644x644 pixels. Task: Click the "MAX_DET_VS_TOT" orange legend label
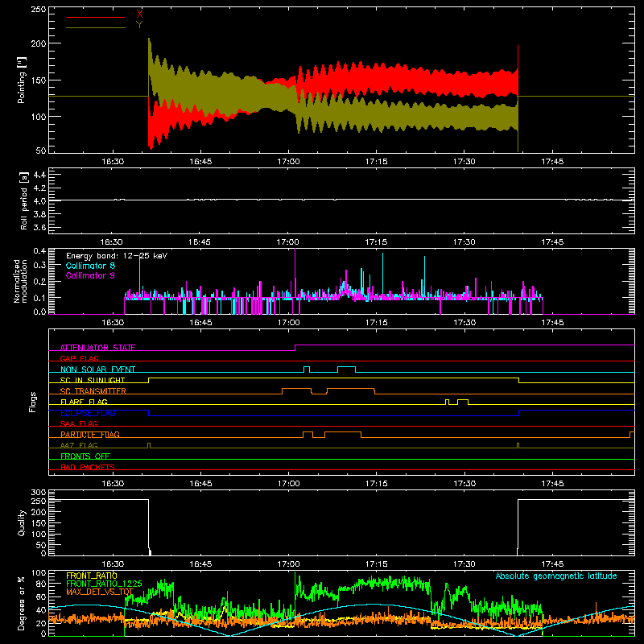coord(100,592)
